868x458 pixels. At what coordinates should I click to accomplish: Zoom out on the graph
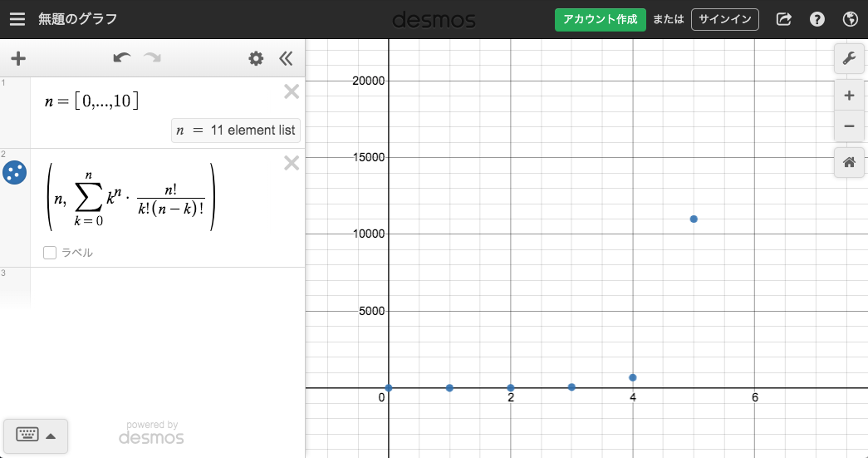pos(849,126)
